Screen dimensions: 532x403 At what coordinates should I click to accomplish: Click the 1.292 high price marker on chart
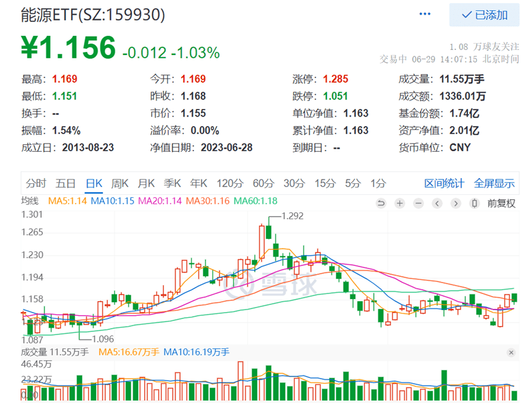293,216
